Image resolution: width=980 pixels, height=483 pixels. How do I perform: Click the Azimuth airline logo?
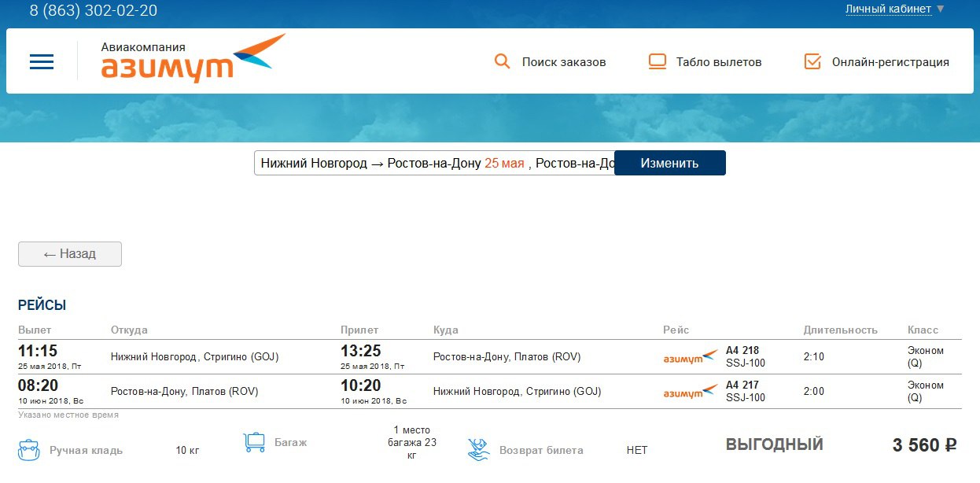[x=192, y=60]
